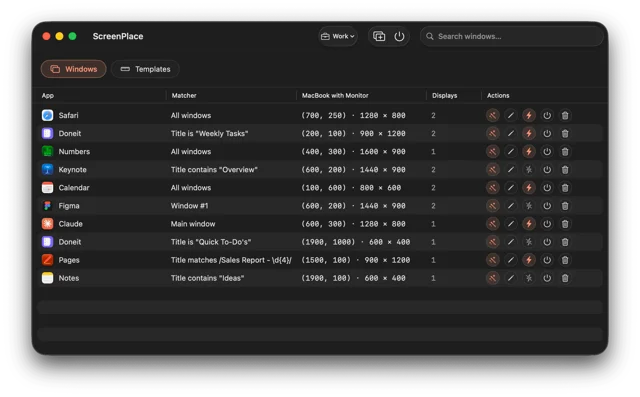Edit the Figma rule with pencil icon
This screenshot has width=640, height=397.
coord(511,206)
